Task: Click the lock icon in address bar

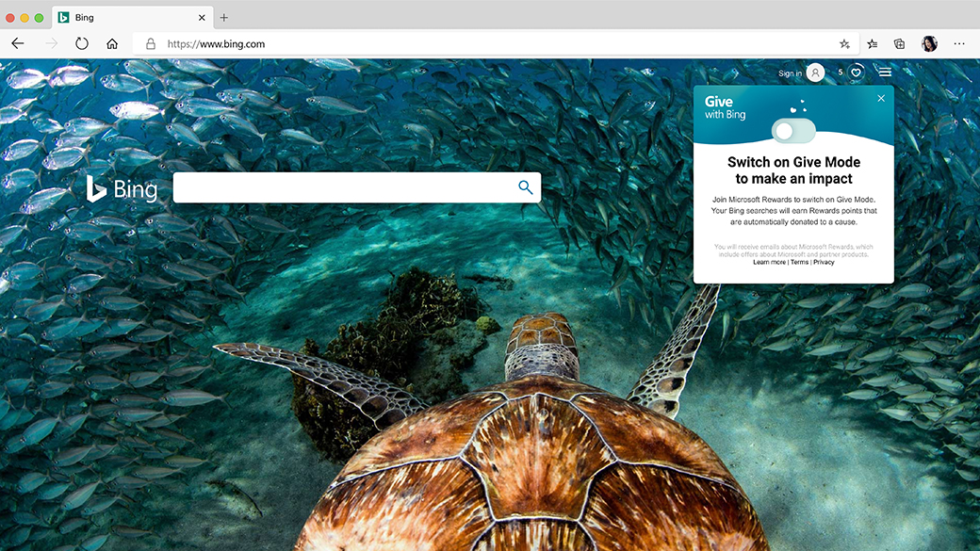Action: (x=151, y=43)
